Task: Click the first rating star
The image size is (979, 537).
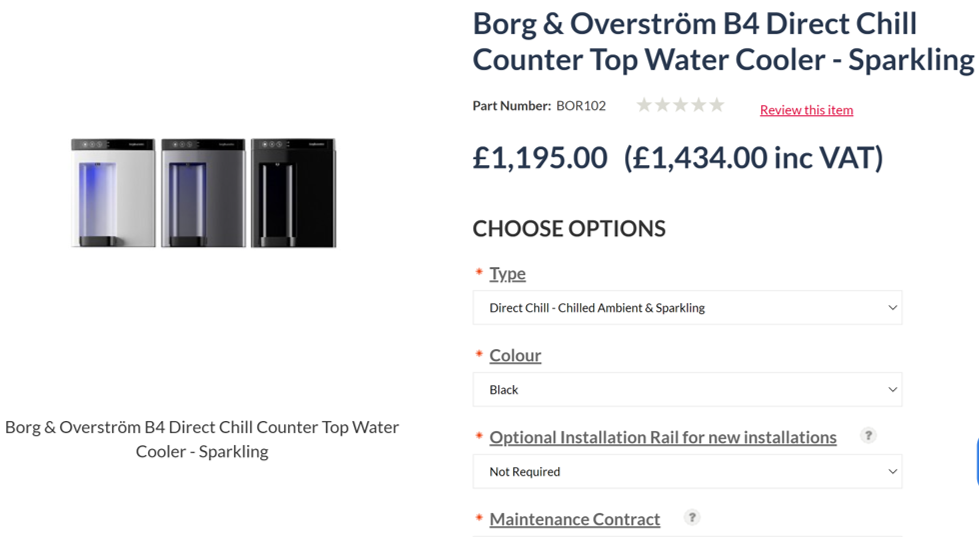Action: click(x=644, y=105)
